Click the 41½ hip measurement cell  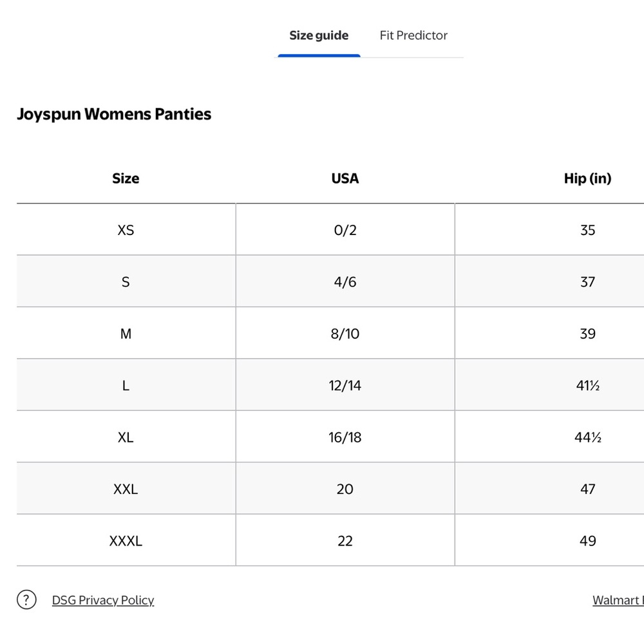pos(587,386)
